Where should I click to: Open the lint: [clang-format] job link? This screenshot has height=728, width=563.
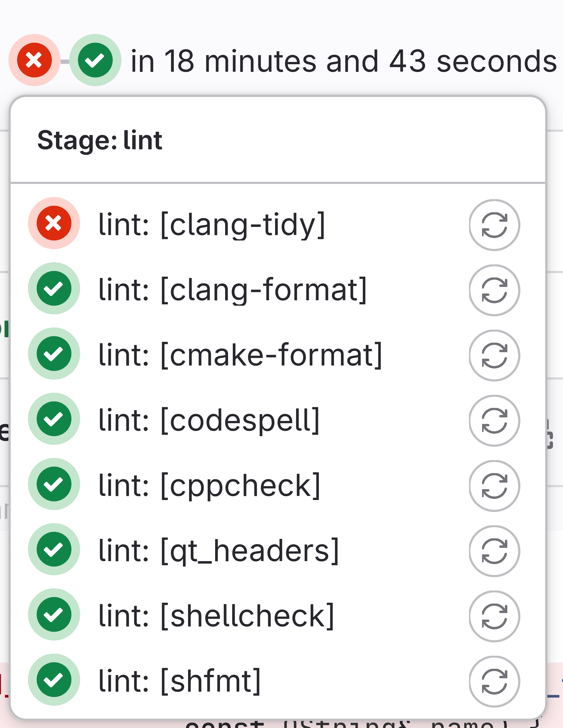click(x=232, y=290)
